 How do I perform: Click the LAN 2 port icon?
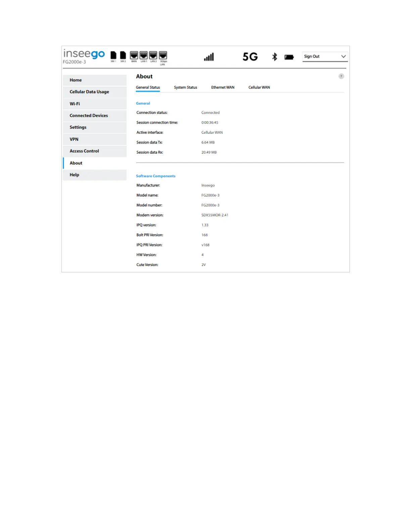coord(153,55)
